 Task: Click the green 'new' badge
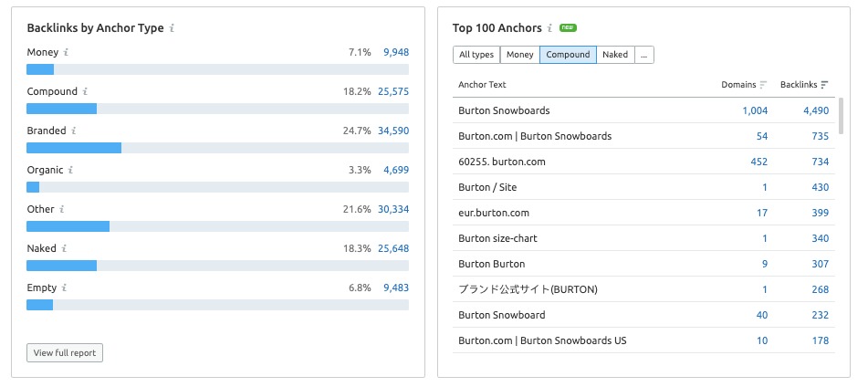tap(568, 27)
